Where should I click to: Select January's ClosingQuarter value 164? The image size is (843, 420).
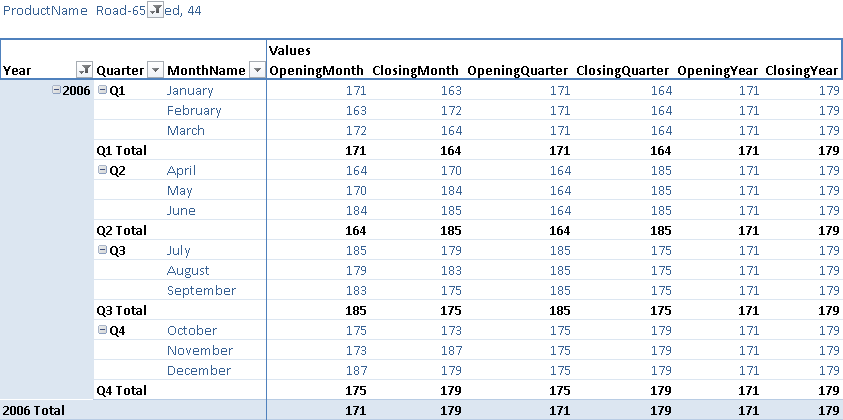coord(661,90)
